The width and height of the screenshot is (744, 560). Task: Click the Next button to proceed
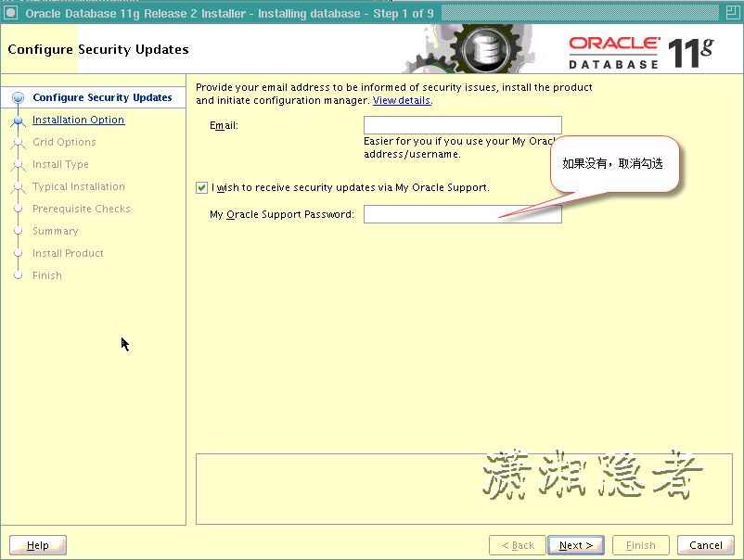click(x=575, y=545)
